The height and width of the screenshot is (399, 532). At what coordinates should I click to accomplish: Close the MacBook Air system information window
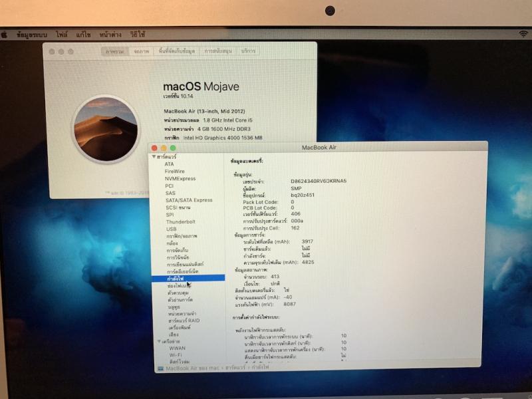pos(154,148)
